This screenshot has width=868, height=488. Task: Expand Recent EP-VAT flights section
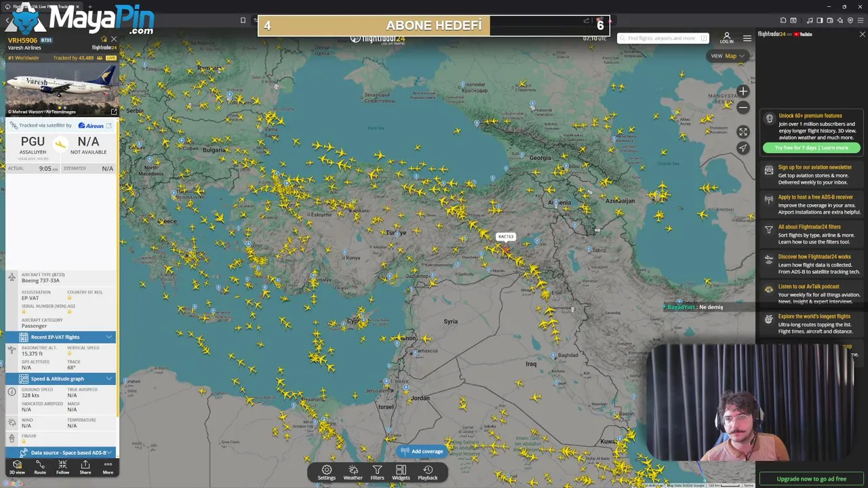61,337
